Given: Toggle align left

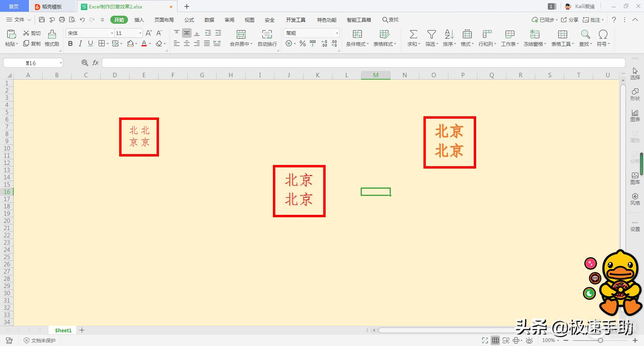Looking at the screenshot, I should tap(177, 43).
